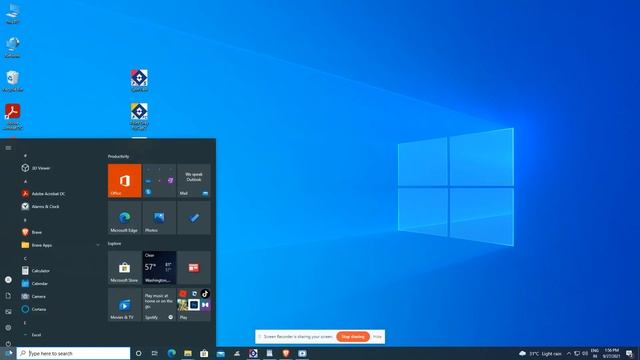
Task: Open the Microsoft Store tile
Action: [x=124, y=268]
